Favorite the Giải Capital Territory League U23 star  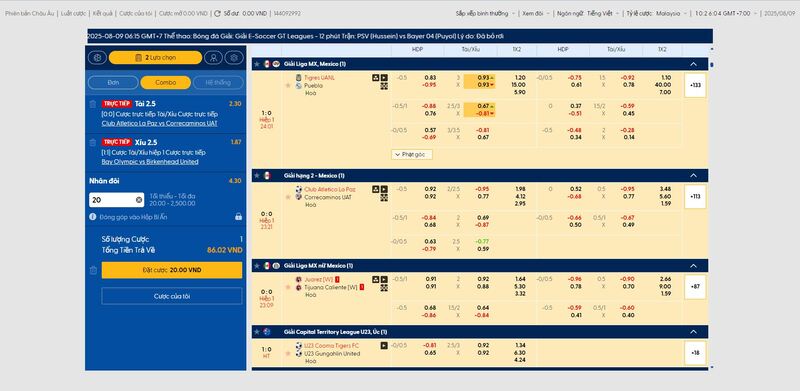257,332
